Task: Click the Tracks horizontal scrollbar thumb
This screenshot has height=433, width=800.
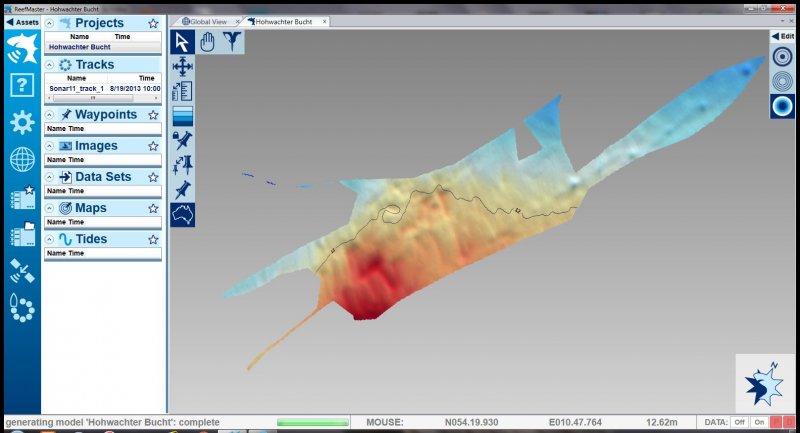Action: click(x=93, y=98)
